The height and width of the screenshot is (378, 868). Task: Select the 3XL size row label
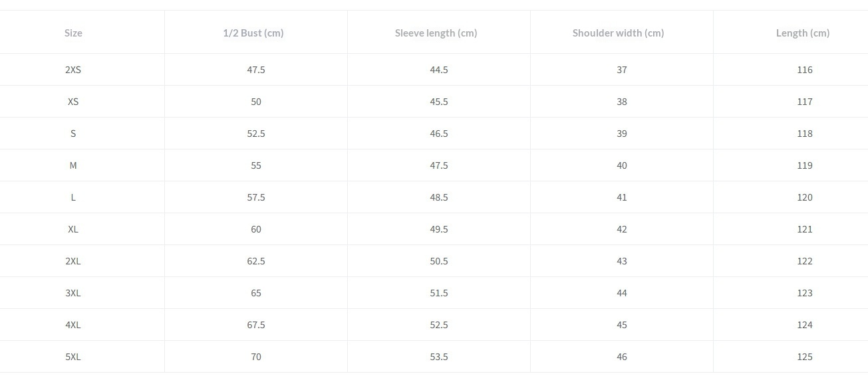click(x=73, y=293)
